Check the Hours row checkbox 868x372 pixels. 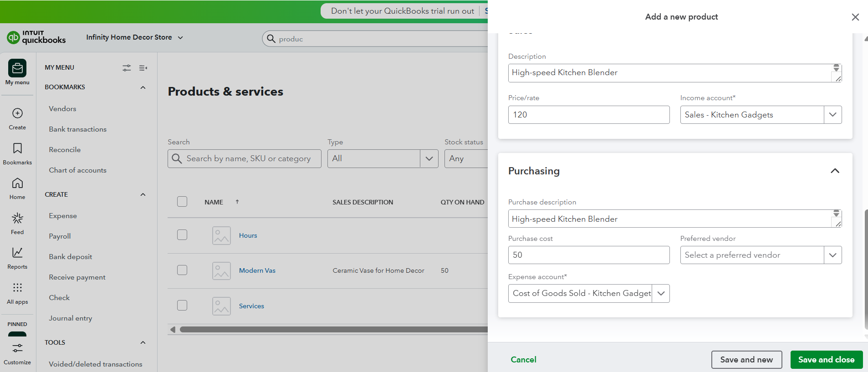(x=182, y=234)
